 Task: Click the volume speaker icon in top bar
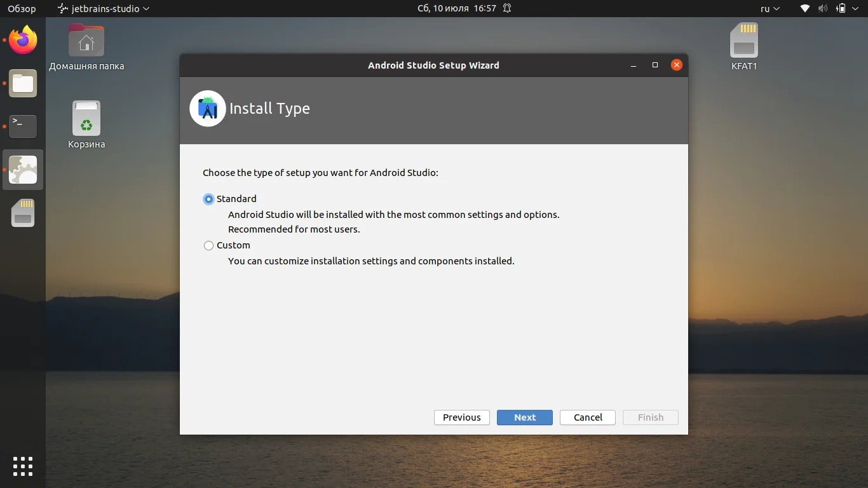[x=823, y=9]
